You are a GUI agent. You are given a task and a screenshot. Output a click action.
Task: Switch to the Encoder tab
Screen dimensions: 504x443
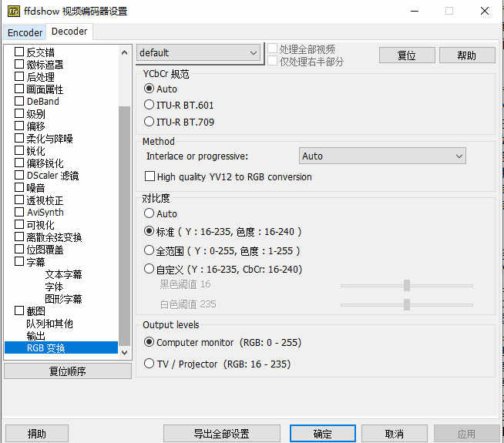click(25, 32)
